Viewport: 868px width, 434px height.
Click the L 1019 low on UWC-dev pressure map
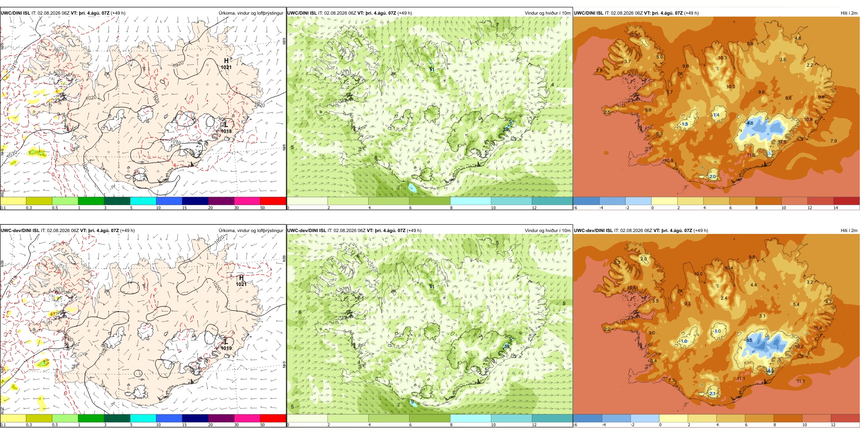[x=226, y=344]
